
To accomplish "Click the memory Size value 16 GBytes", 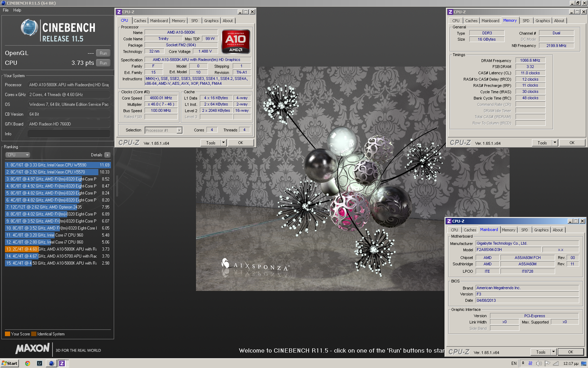I will (x=487, y=39).
